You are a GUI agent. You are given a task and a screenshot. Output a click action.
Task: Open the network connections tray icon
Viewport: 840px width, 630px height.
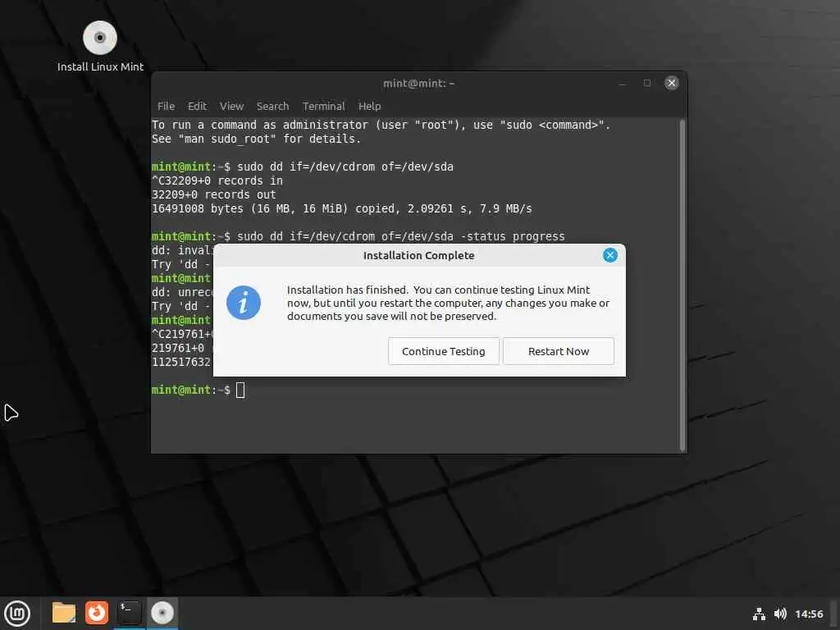point(759,614)
